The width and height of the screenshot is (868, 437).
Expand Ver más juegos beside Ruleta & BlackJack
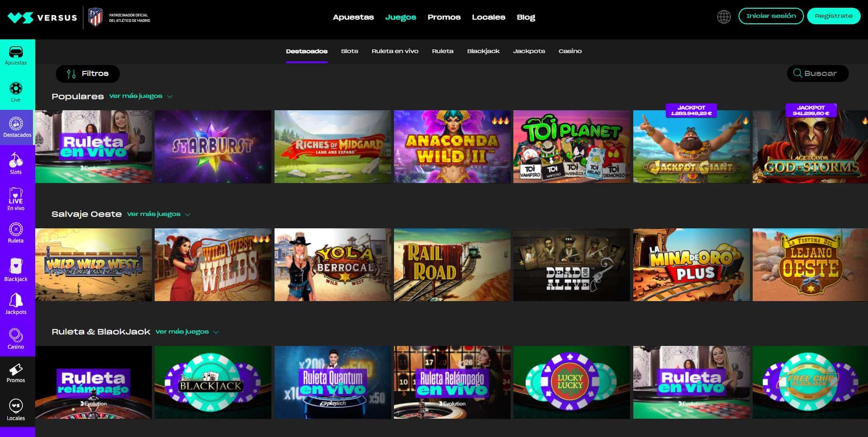point(187,332)
